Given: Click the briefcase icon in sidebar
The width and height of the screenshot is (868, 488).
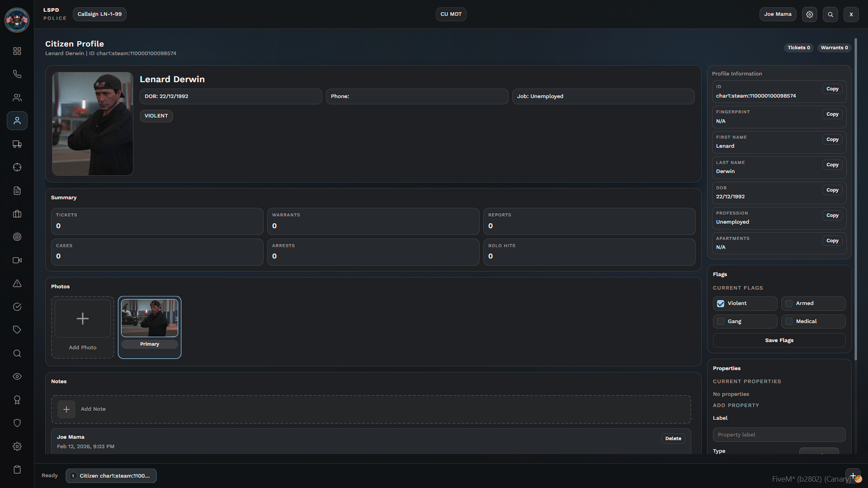Looking at the screenshot, I should coord(17,214).
